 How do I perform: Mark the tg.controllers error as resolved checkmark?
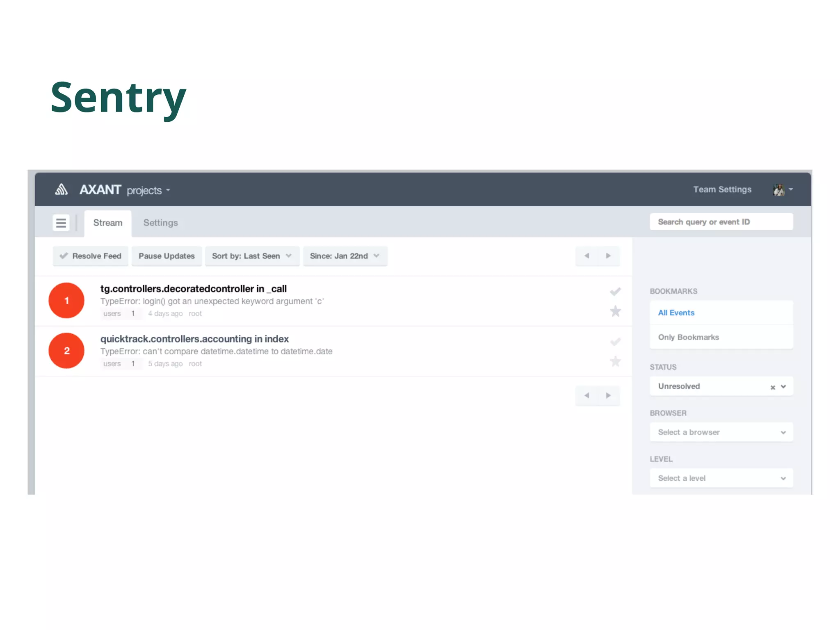615,292
